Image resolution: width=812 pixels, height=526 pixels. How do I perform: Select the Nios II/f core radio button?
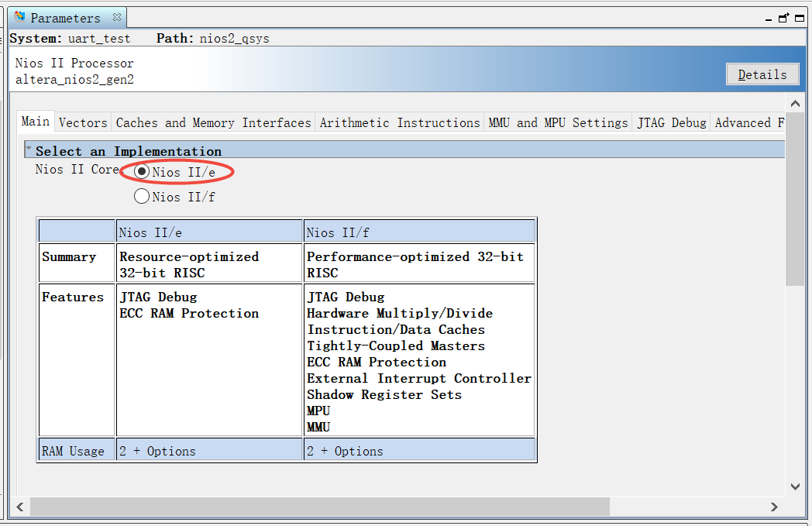pos(141,197)
